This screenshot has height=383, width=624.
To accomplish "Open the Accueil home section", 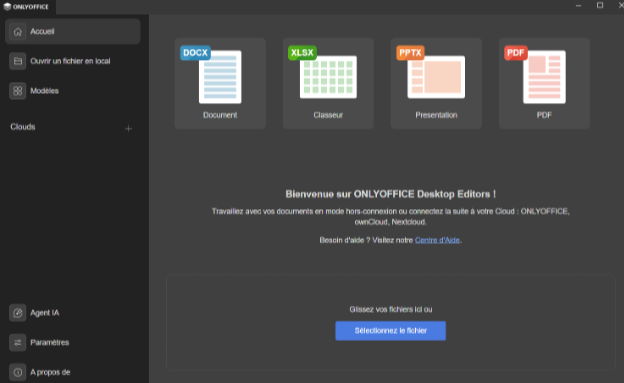I will (72, 31).
